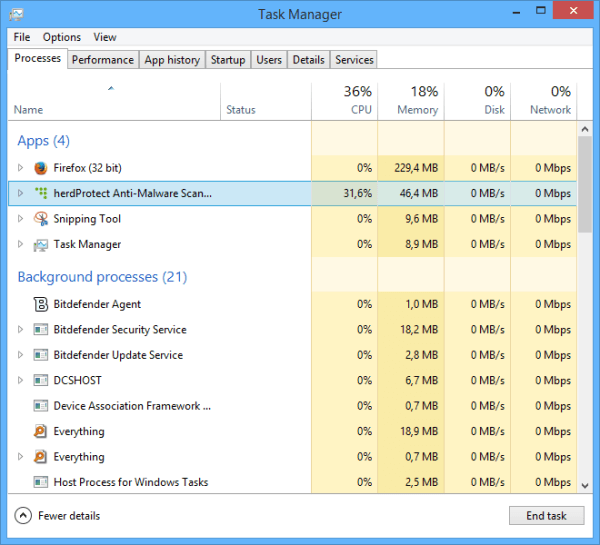Click the DCSHOST process icon
Screen dimensions: 600x545
click(41, 380)
